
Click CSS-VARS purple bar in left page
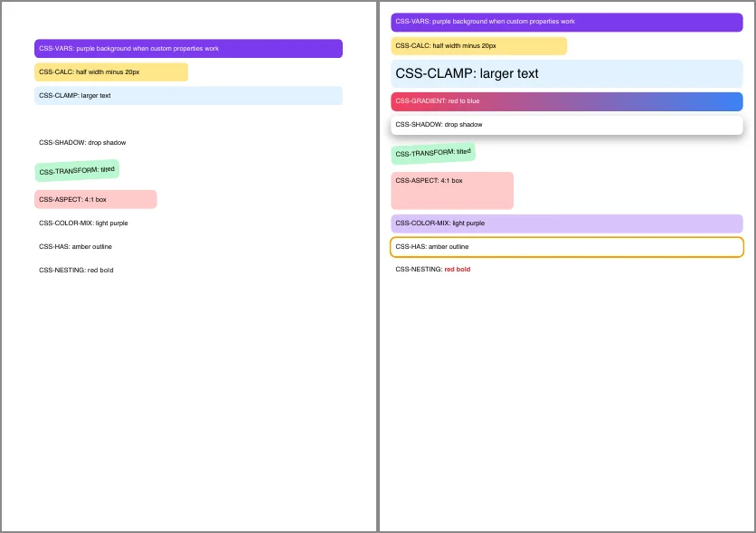click(188, 48)
